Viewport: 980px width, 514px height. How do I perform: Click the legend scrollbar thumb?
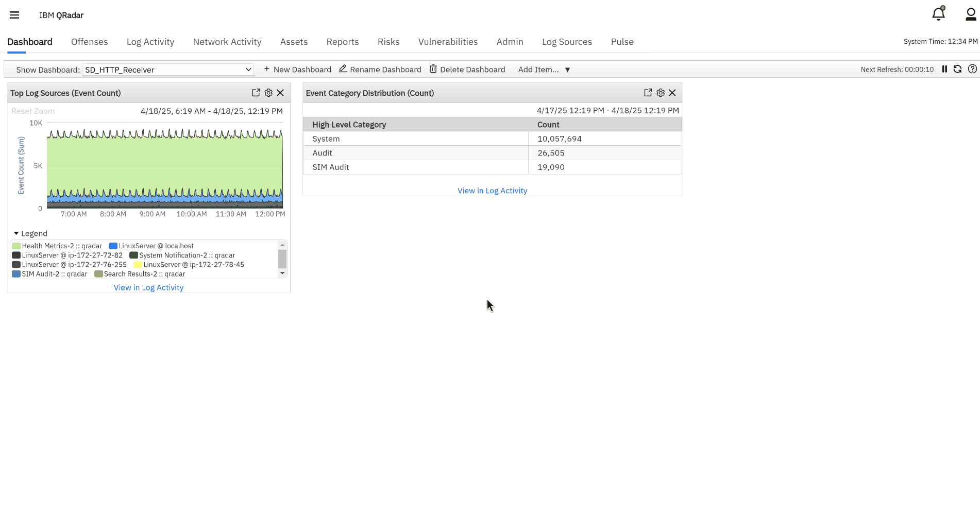click(x=282, y=259)
